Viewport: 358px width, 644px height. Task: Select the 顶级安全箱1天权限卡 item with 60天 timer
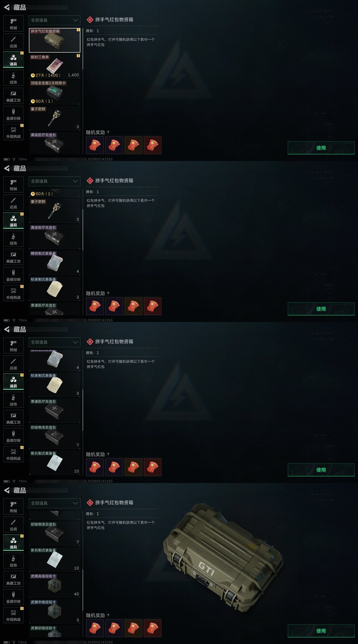pyautogui.click(x=55, y=92)
